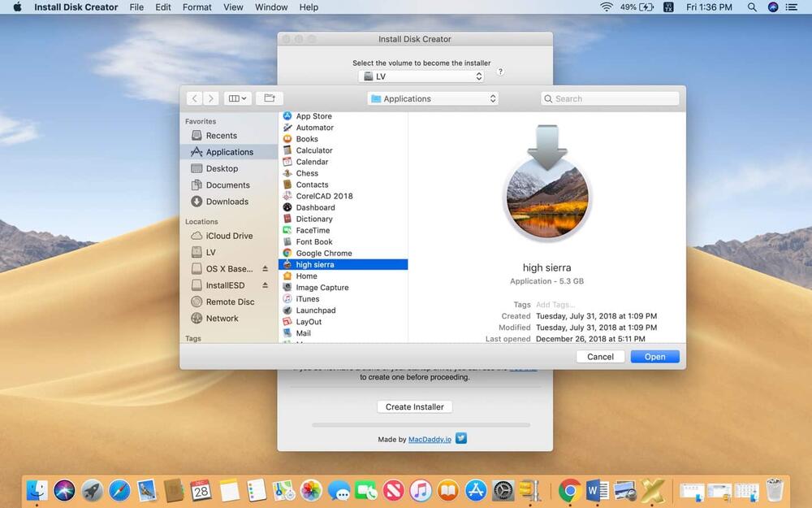Eject the InstallESD volume in the sidebar
The image size is (812, 508).
point(265,284)
